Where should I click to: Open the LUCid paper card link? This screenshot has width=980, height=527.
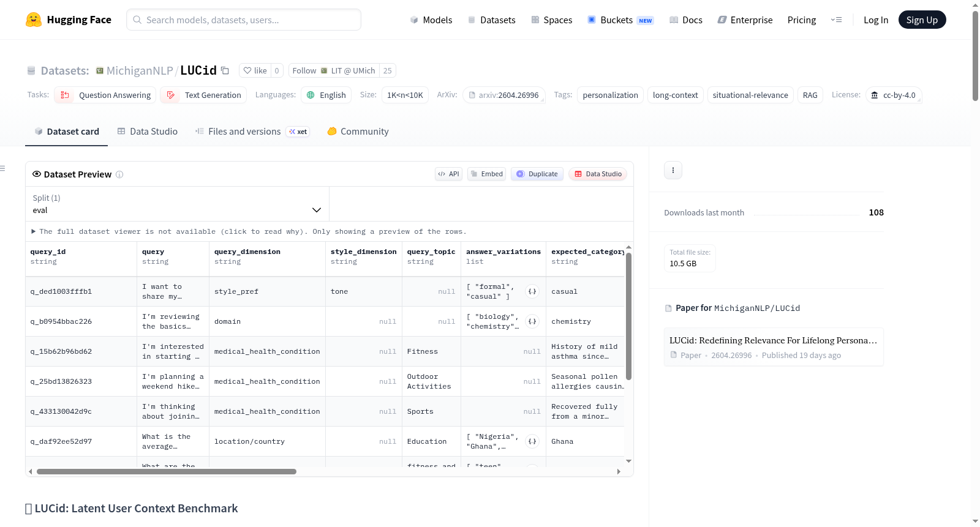pyautogui.click(x=774, y=347)
